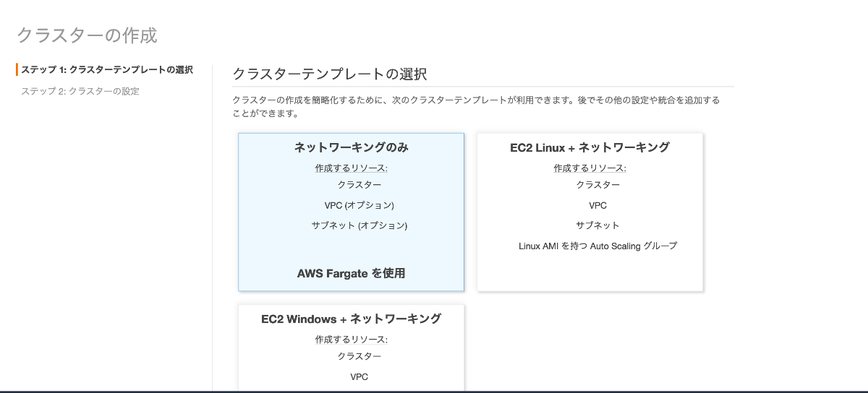
Task: Click 作成するリソース label in EC2 Linux card
Action: coord(590,168)
